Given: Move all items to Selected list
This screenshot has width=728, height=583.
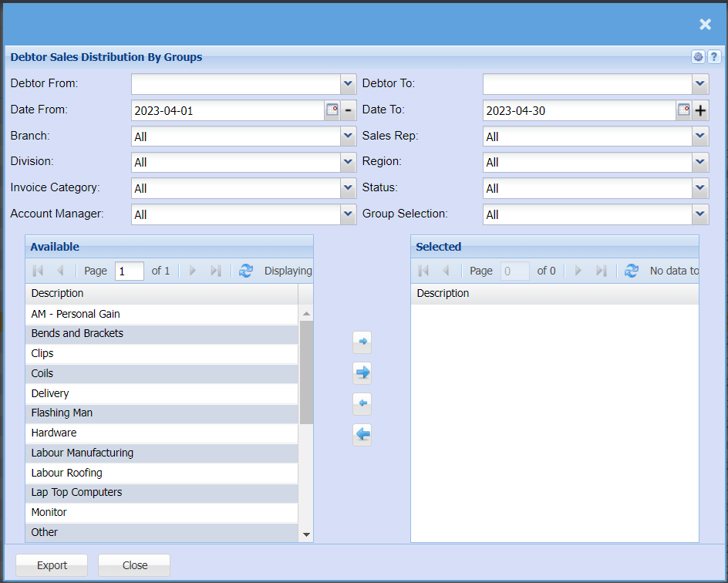Looking at the screenshot, I should click(x=362, y=372).
